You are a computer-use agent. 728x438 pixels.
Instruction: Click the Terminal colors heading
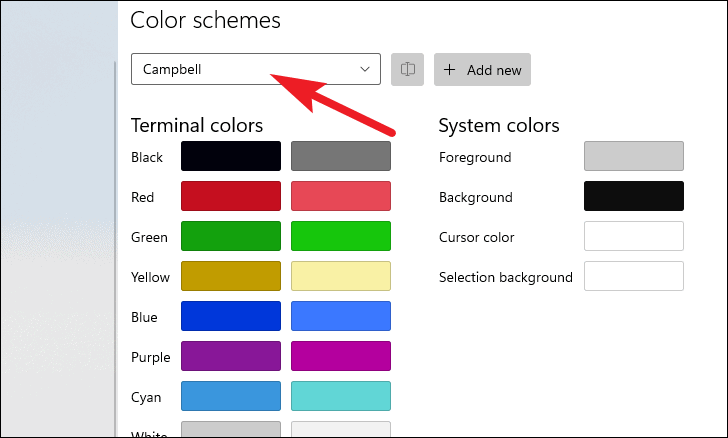[197, 125]
